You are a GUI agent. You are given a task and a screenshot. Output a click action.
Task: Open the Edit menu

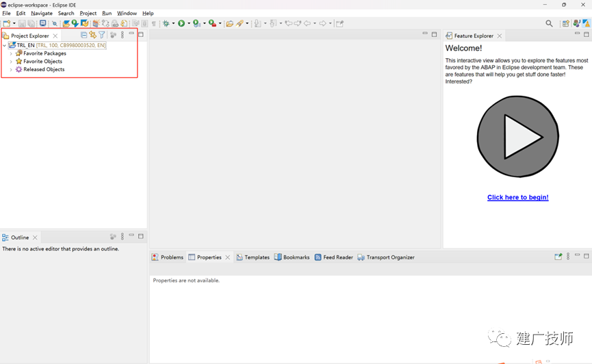[x=21, y=13]
